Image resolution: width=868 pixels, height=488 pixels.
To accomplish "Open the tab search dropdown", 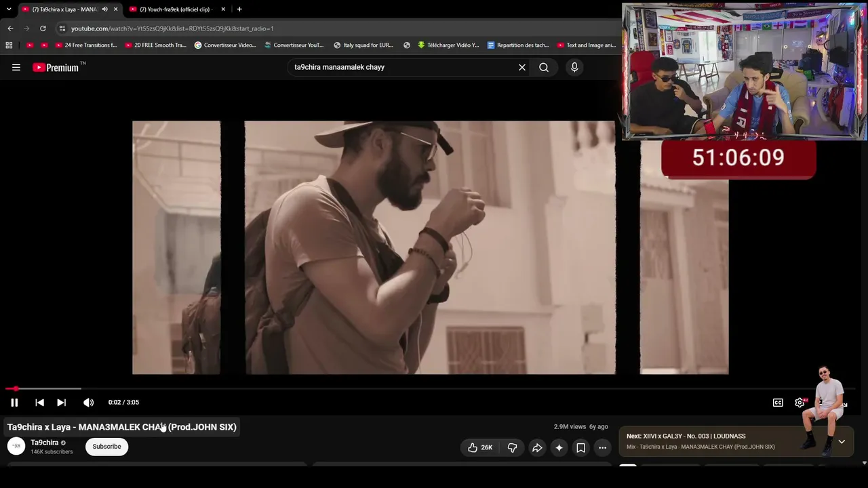I will pyautogui.click(x=9, y=9).
